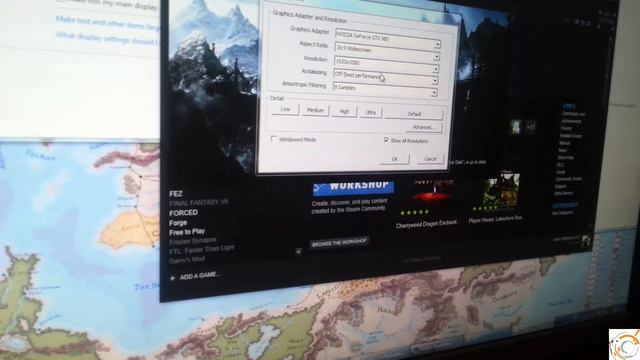Select FINAL FANTASY VII in the library
The image size is (640, 360).
[x=199, y=202]
